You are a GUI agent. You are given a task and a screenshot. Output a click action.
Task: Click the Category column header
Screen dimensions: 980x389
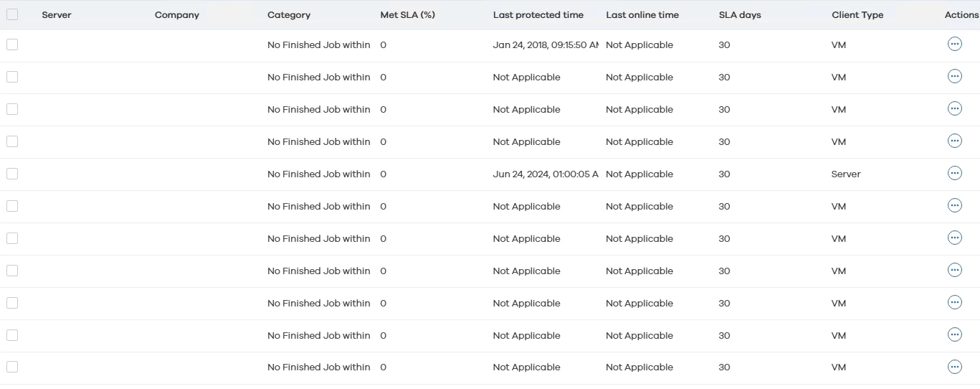289,15
